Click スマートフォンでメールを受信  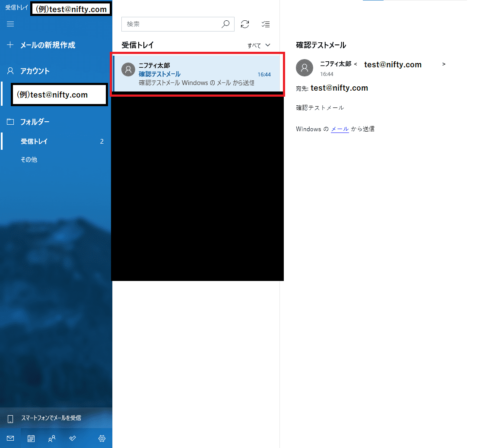pyautogui.click(x=51, y=418)
